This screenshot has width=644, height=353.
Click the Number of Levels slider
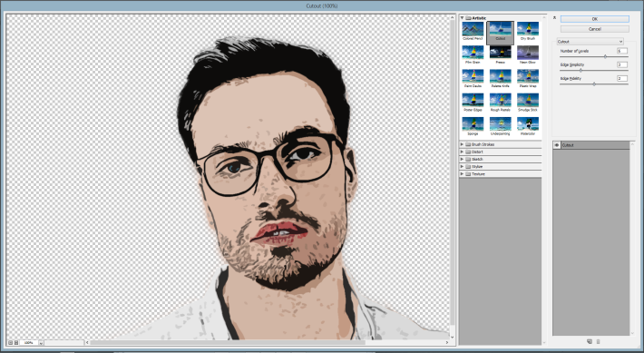[594, 56]
